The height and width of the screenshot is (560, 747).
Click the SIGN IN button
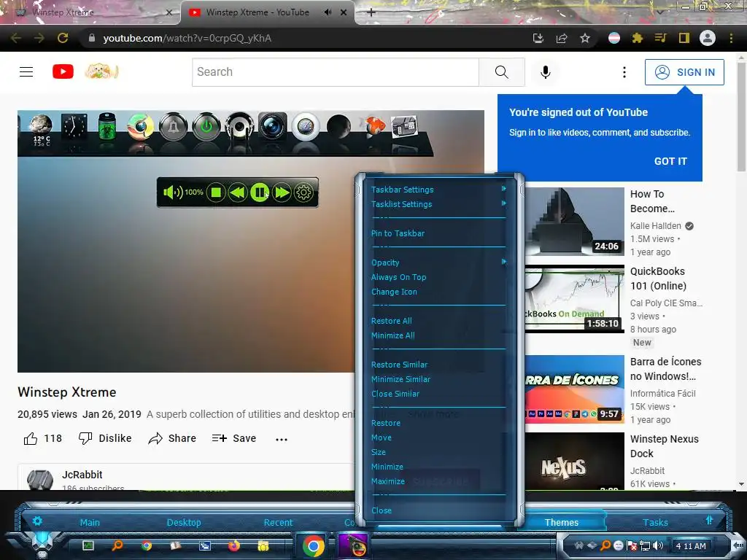pyautogui.click(x=684, y=72)
